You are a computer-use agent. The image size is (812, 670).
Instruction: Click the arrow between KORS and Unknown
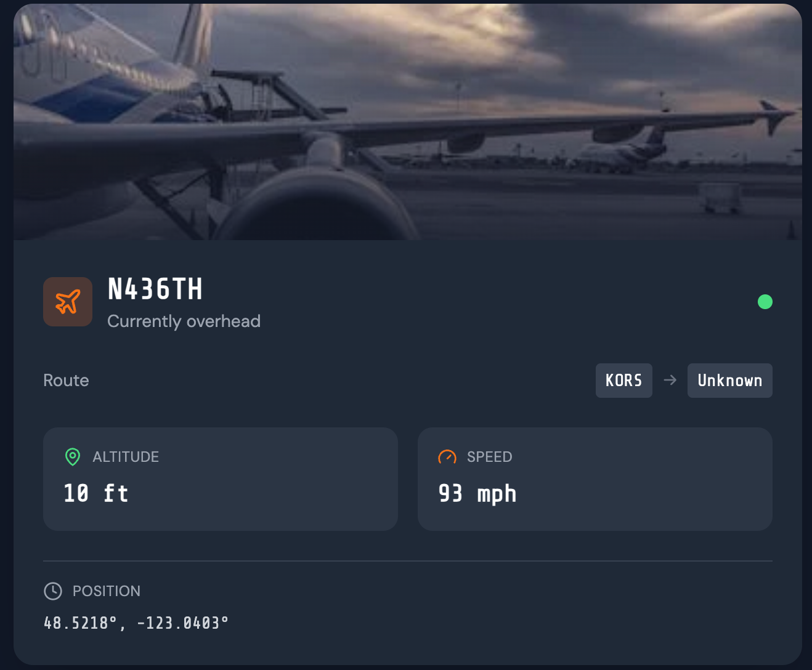(x=670, y=381)
